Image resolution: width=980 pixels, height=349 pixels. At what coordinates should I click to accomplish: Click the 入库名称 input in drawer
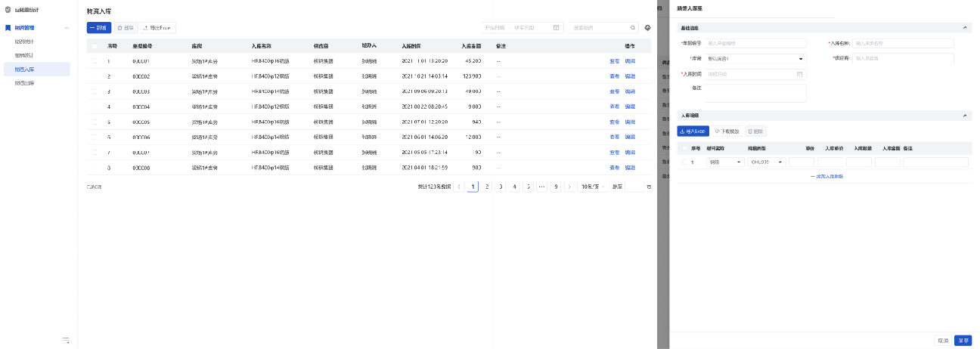pyautogui.click(x=903, y=44)
